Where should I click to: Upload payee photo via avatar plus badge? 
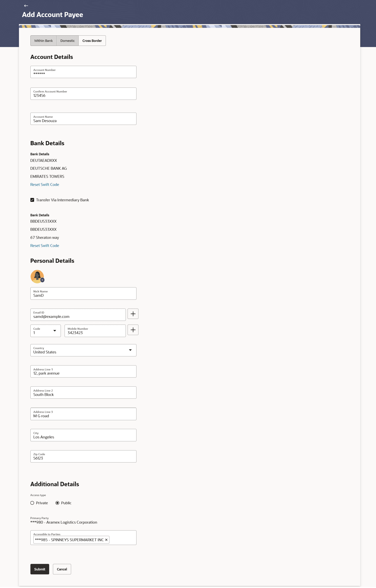(x=42, y=280)
